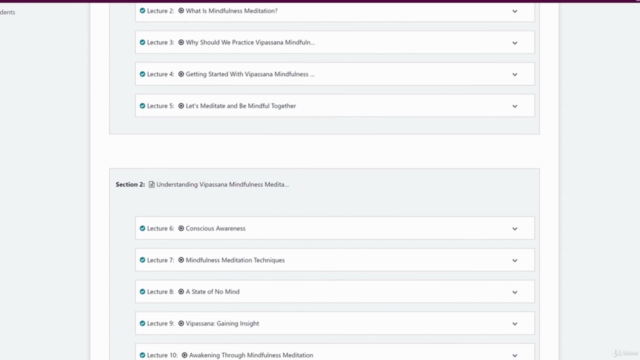Expand Lecture 5 Let's Meditate chevron
640x360 pixels.
(515, 106)
